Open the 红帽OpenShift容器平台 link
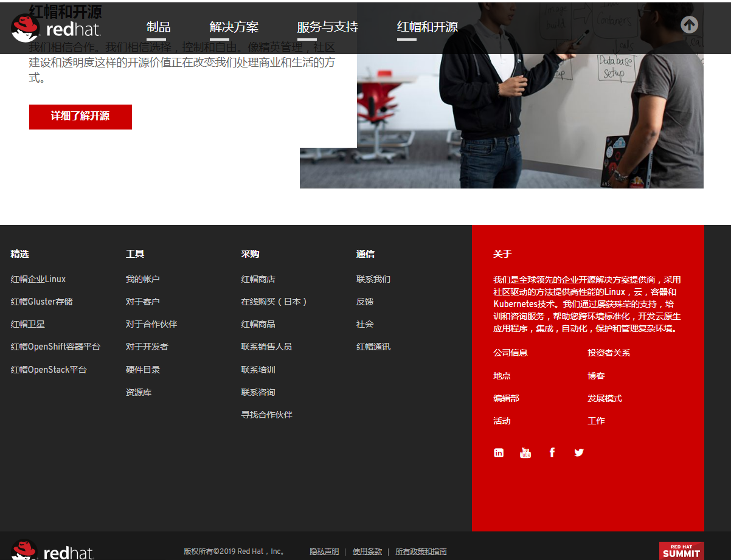Image resolution: width=731 pixels, height=560 pixels. coord(55,347)
